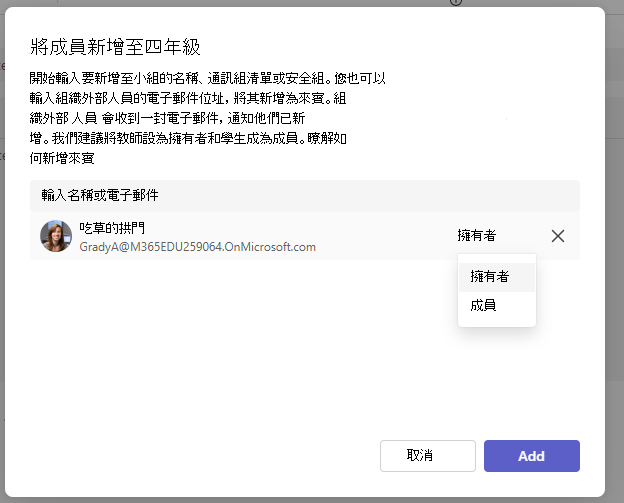This screenshot has height=503, width=624.
Task: Click the 將成員新增至四年級 dialog title
Action: (115, 47)
